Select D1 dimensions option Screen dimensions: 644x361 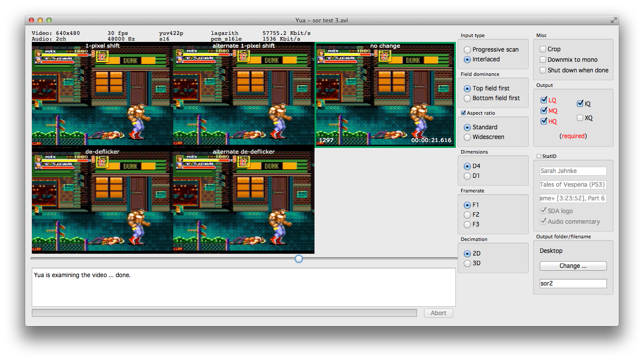tap(467, 176)
